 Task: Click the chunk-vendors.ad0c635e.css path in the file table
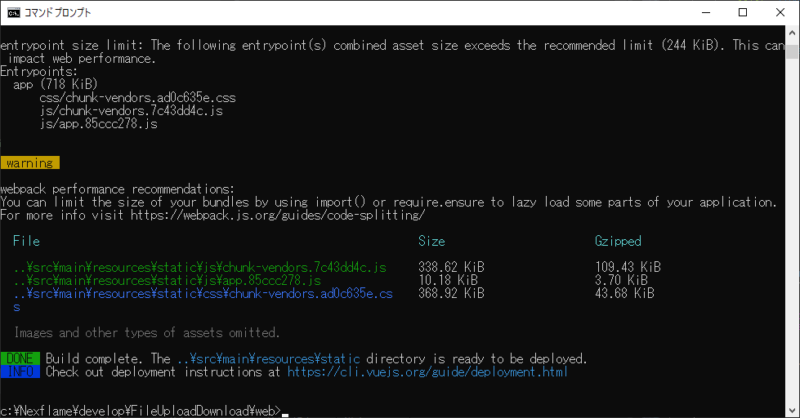[203, 294]
